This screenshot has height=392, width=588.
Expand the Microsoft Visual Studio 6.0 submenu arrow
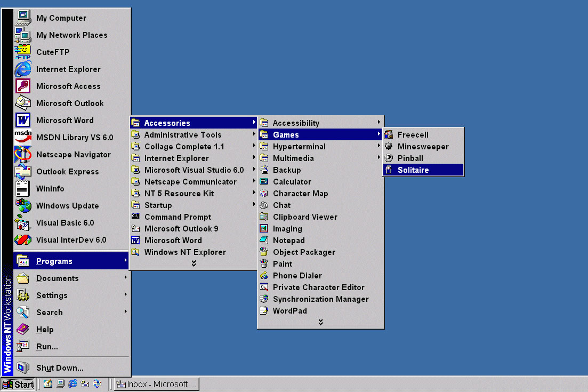(x=254, y=169)
